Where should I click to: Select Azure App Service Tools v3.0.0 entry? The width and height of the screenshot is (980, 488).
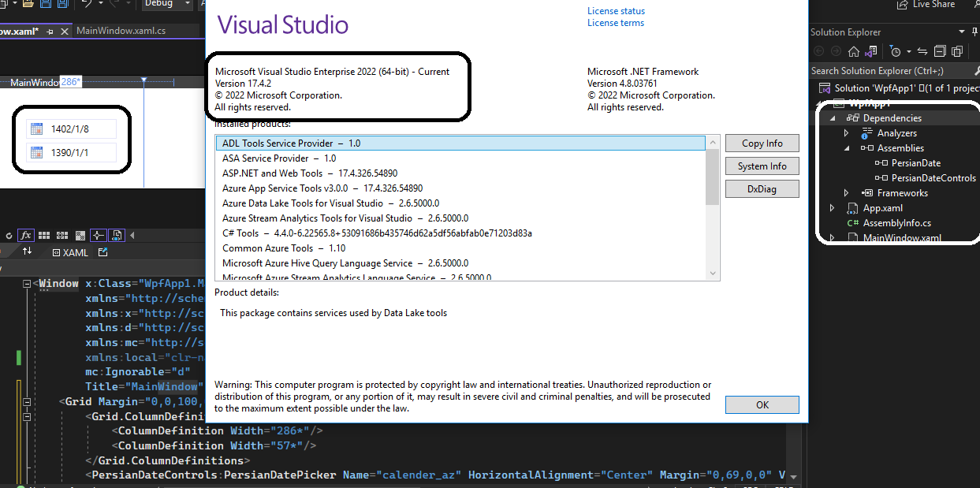(x=460, y=188)
